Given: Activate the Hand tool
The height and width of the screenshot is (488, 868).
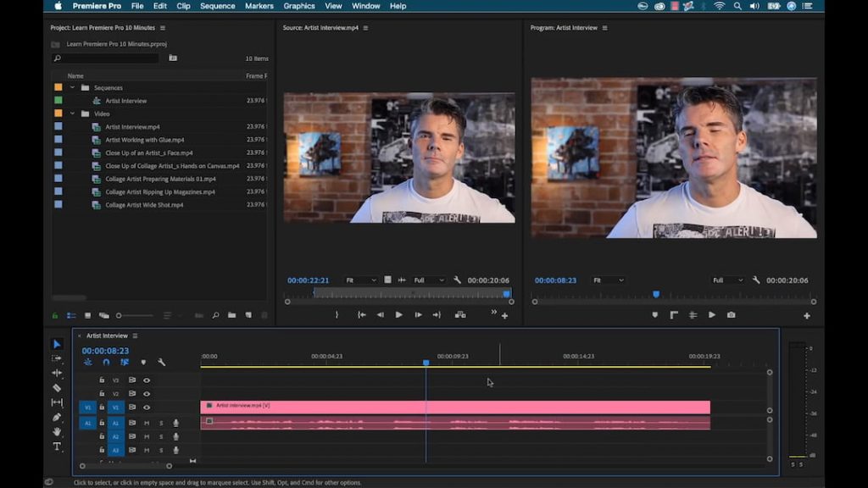Looking at the screenshot, I should coord(56,430).
